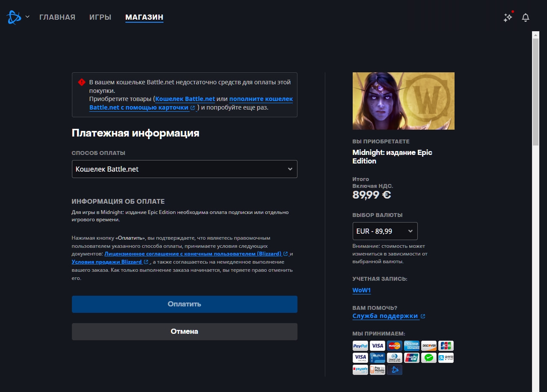Open the Battle.net logo menu

pyautogui.click(x=14, y=17)
